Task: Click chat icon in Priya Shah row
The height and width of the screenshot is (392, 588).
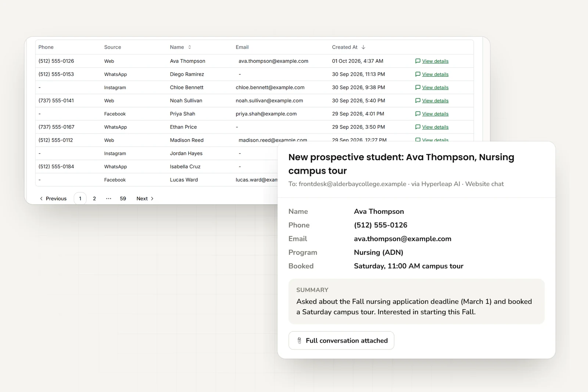Action: point(417,114)
